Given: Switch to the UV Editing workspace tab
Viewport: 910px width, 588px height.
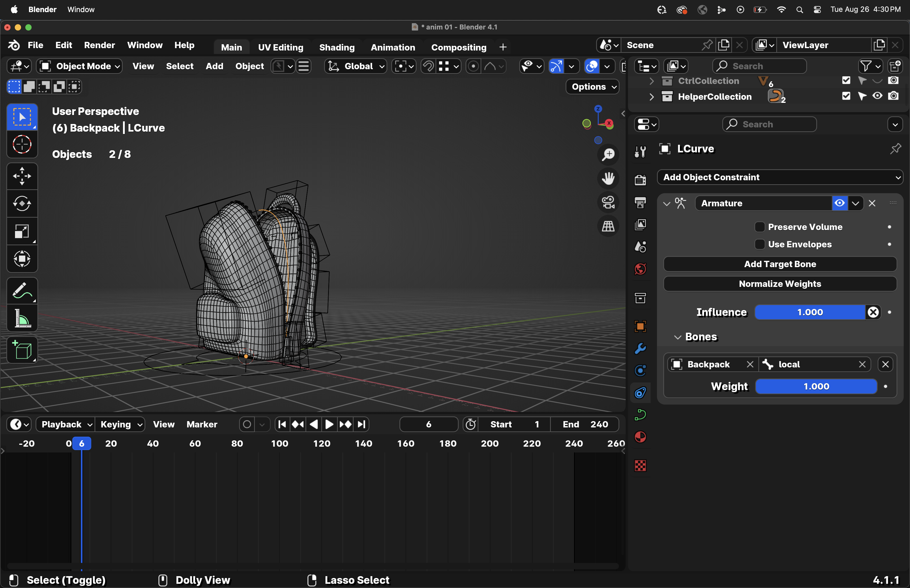Looking at the screenshot, I should [281, 47].
